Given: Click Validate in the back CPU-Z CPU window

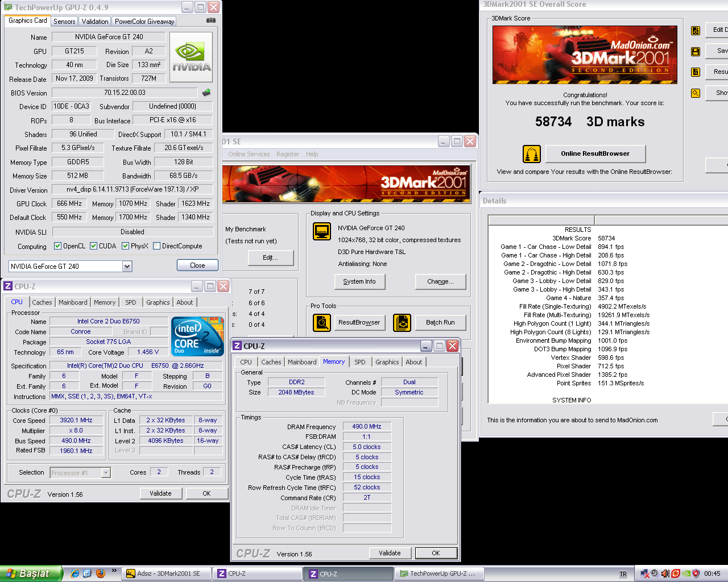Looking at the screenshot, I should point(160,493).
